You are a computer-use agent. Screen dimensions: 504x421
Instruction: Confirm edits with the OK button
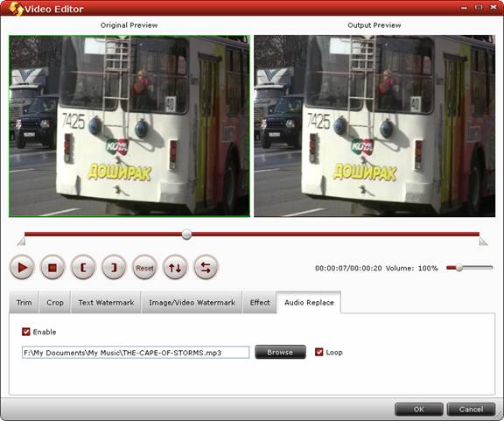point(419,409)
